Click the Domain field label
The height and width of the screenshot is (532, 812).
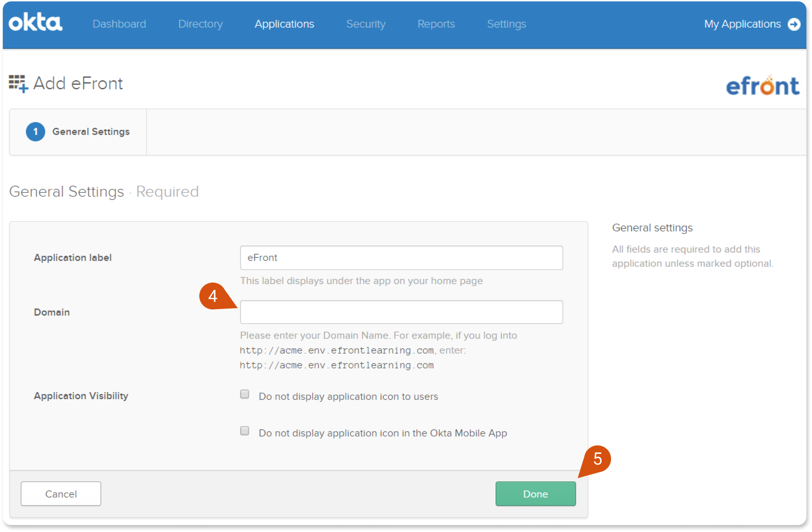click(52, 312)
